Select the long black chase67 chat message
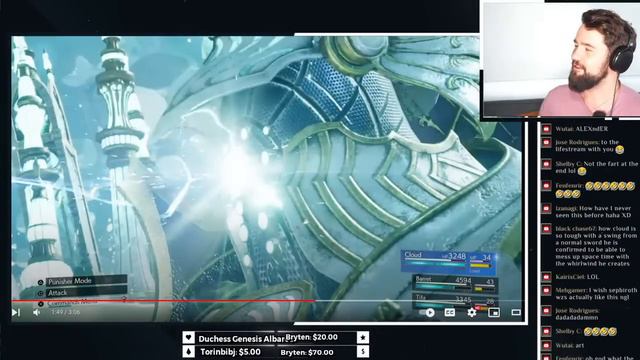This screenshot has width=640, height=360. coord(596,246)
